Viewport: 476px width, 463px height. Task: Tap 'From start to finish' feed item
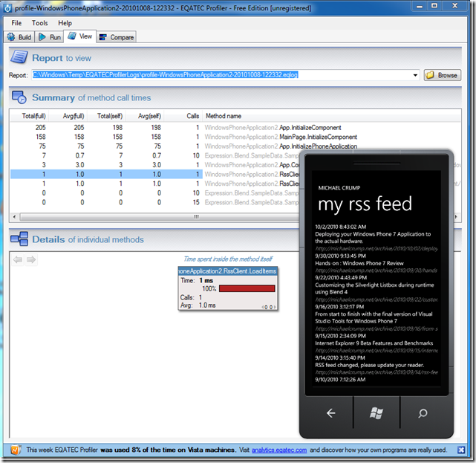click(x=374, y=317)
